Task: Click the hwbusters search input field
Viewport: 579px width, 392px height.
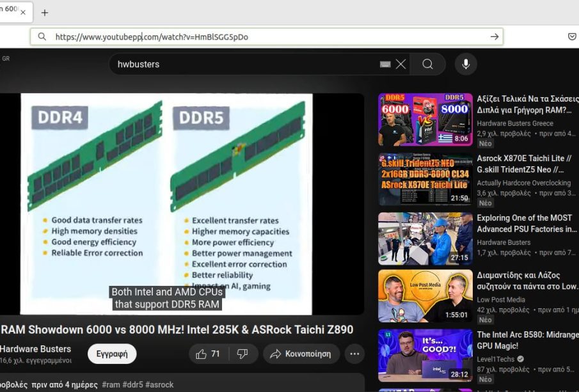Action: click(243, 64)
